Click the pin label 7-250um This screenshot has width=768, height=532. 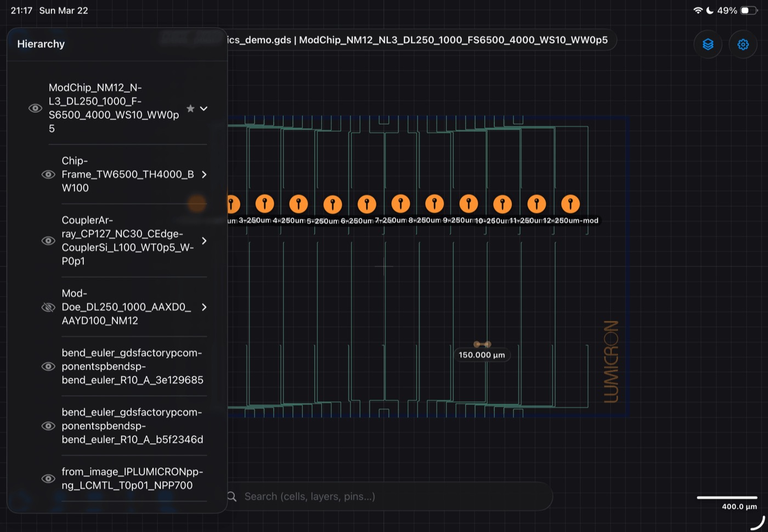[x=391, y=220]
